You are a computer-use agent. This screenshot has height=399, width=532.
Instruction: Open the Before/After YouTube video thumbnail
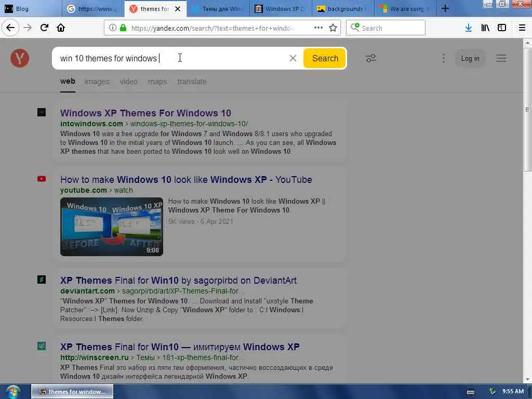[x=112, y=227]
